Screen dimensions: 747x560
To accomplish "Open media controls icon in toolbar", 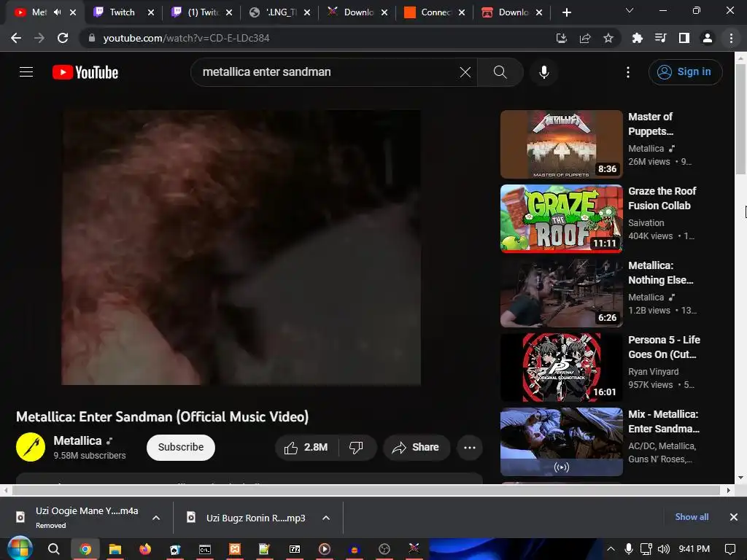I will [660, 38].
